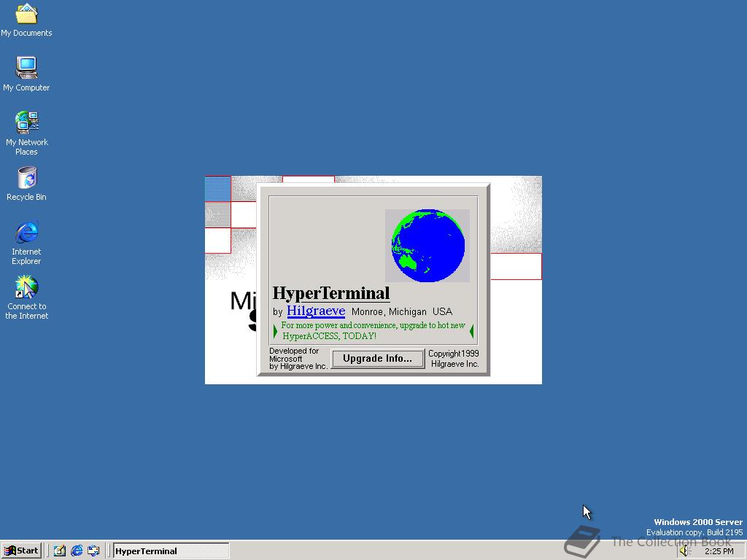
Task: Click the volume speaker tray icon
Action: pyautogui.click(x=685, y=551)
